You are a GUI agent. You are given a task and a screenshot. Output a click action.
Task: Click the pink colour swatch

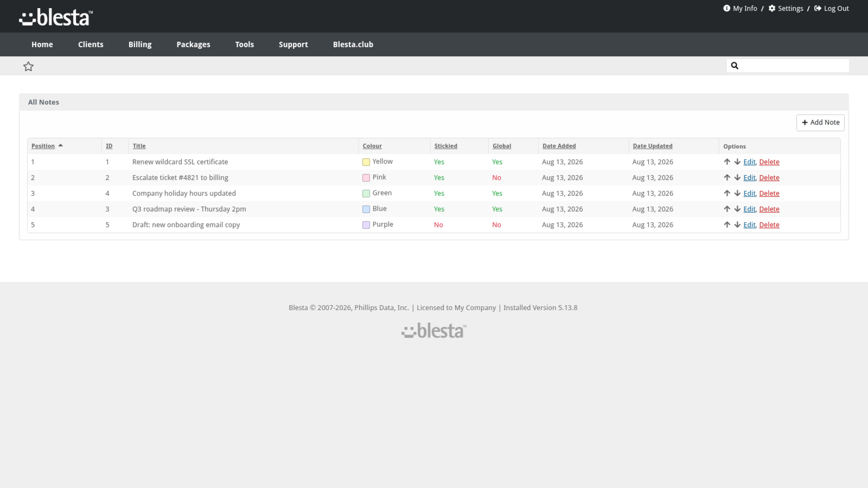click(366, 178)
